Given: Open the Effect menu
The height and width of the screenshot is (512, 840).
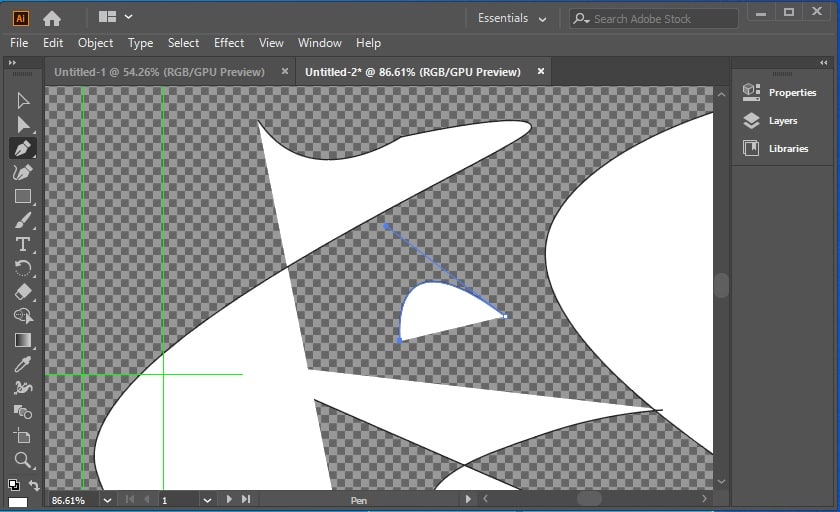Looking at the screenshot, I should tap(229, 43).
